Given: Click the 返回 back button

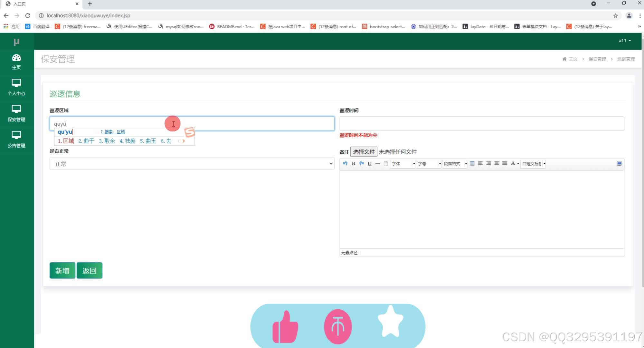Looking at the screenshot, I should click(x=90, y=270).
